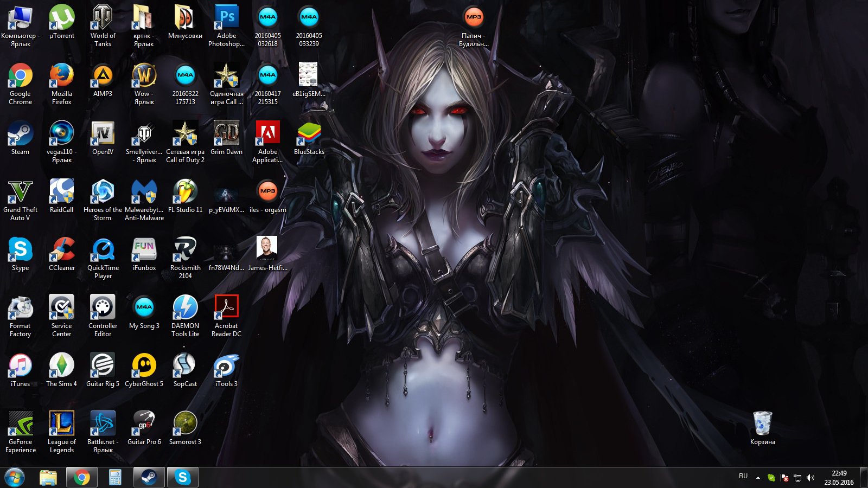Open Format Factory icon

[x=20, y=307]
